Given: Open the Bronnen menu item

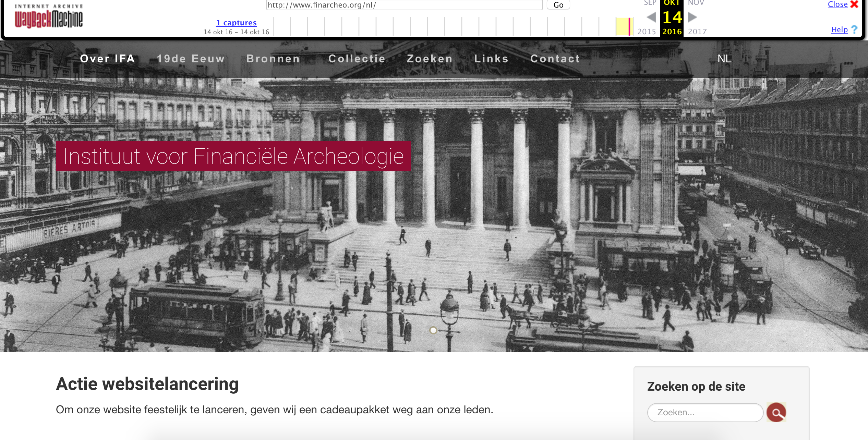Looking at the screenshot, I should click(273, 59).
